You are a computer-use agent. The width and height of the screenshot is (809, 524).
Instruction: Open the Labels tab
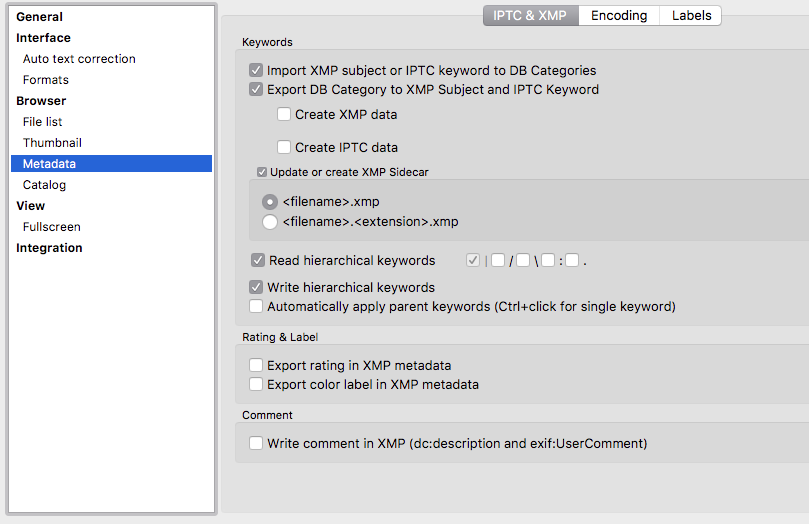[691, 15]
